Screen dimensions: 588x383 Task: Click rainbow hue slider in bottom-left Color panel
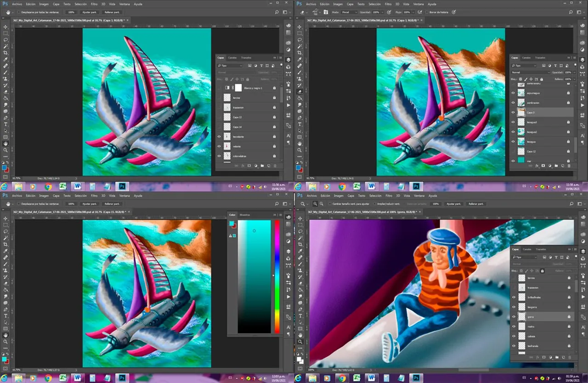tap(277, 276)
